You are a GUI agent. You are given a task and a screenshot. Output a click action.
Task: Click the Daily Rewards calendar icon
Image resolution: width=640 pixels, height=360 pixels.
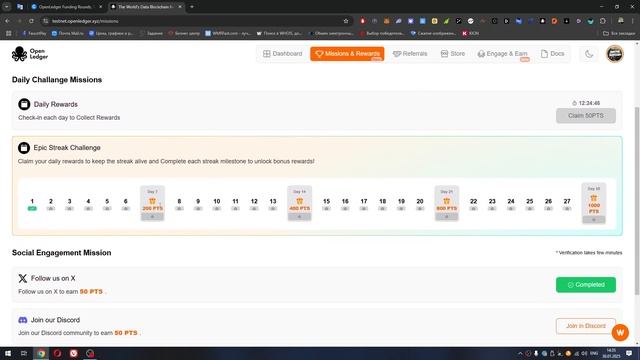[24, 104]
